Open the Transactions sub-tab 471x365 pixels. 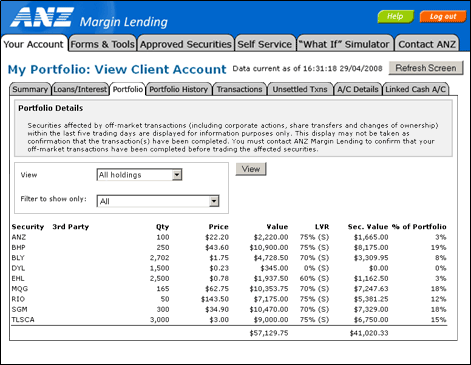[x=239, y=89]
